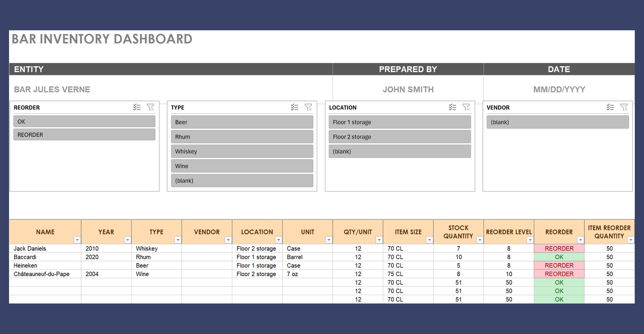Viewport: 644px width, 334px height.
Task: Toggle Floor 1 storage in the LOCATION slicer
Action: click(x=399, y=122)
